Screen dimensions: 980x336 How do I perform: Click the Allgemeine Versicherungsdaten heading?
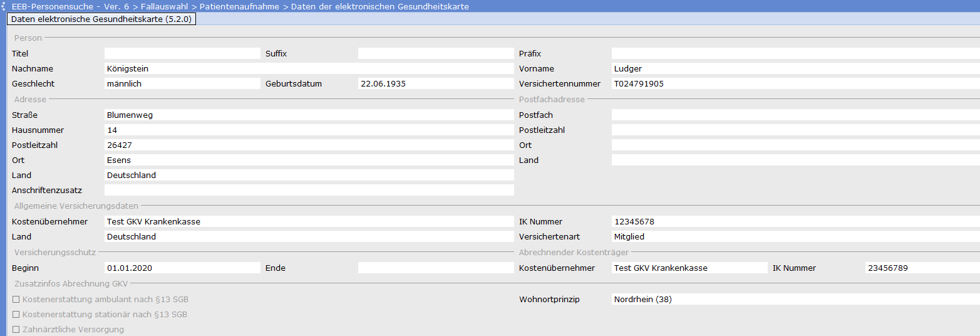[x=76, y=206]
